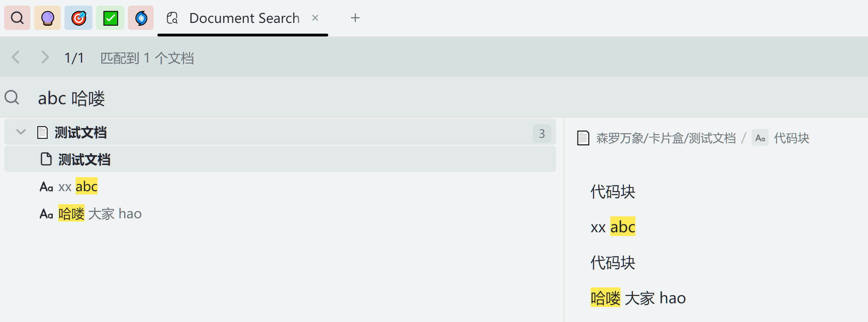Select the 测试文档 group header row
The image size is (868, 322).
[x=280, y=133]
